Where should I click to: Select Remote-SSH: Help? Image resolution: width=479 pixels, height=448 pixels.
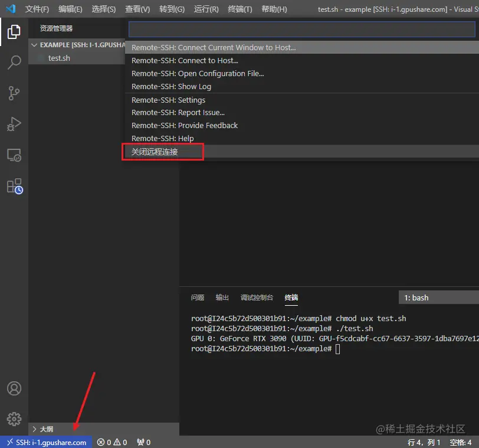(x=302, y=139)
